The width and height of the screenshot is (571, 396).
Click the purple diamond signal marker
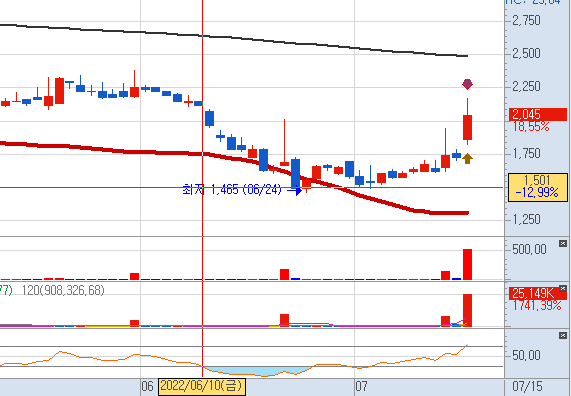[x=467, y=84]
